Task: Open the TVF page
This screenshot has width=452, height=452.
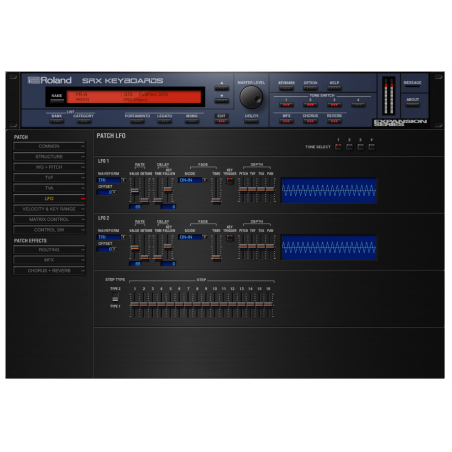Action: 49,178
